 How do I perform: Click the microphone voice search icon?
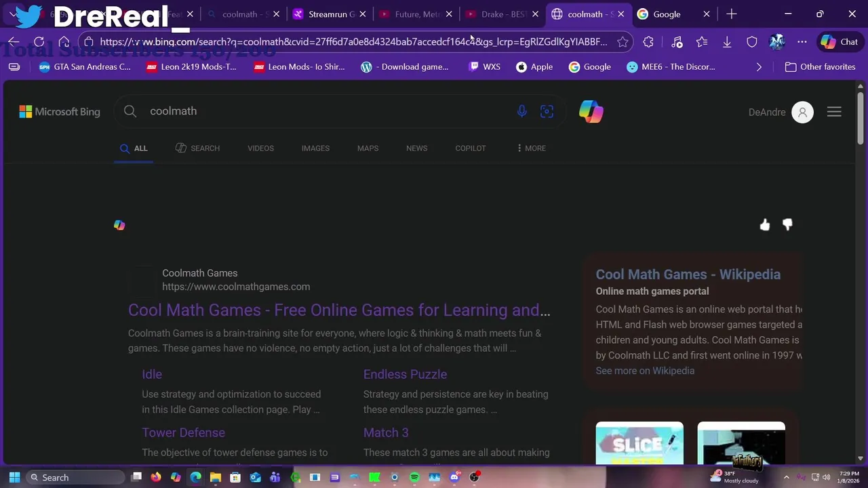coord(521,111)
